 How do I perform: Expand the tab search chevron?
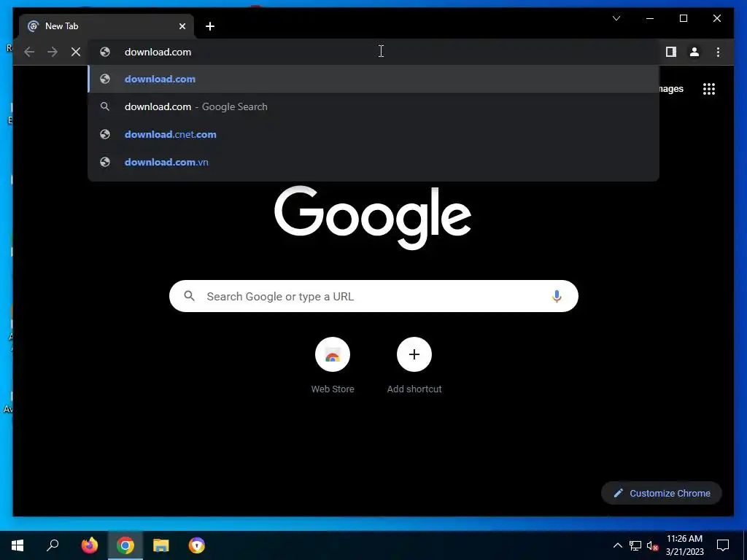[616, 18]
